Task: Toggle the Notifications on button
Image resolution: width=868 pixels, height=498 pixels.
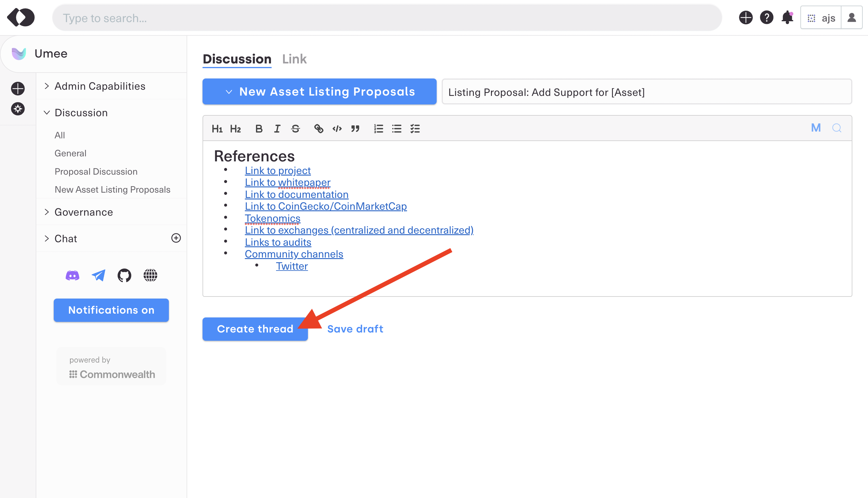Action: coord(111,310)
